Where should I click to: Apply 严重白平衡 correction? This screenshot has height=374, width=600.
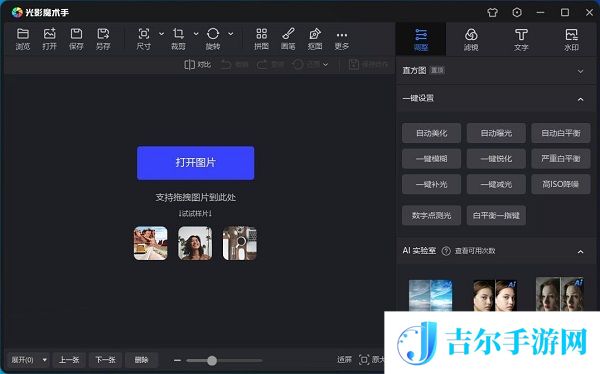[x=561, y=158]
